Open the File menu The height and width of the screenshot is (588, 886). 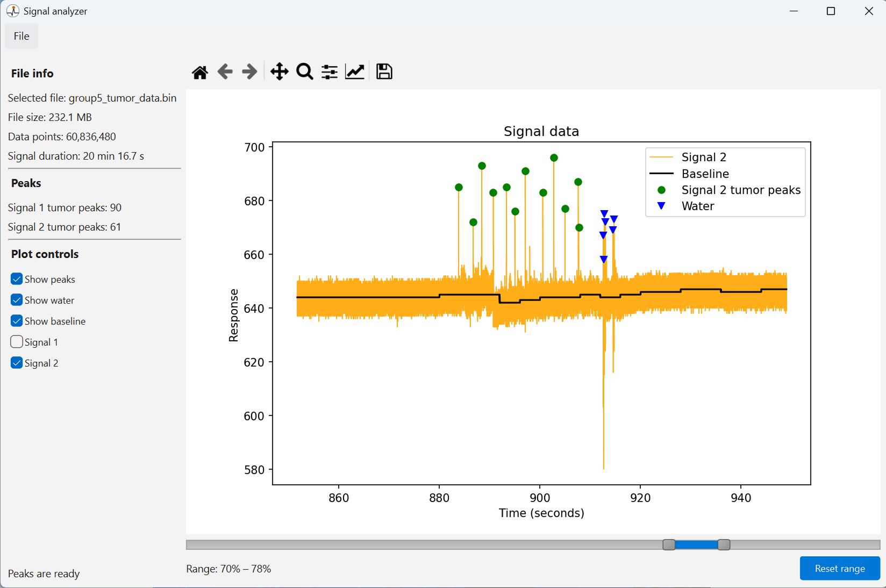tap(21, 36)
